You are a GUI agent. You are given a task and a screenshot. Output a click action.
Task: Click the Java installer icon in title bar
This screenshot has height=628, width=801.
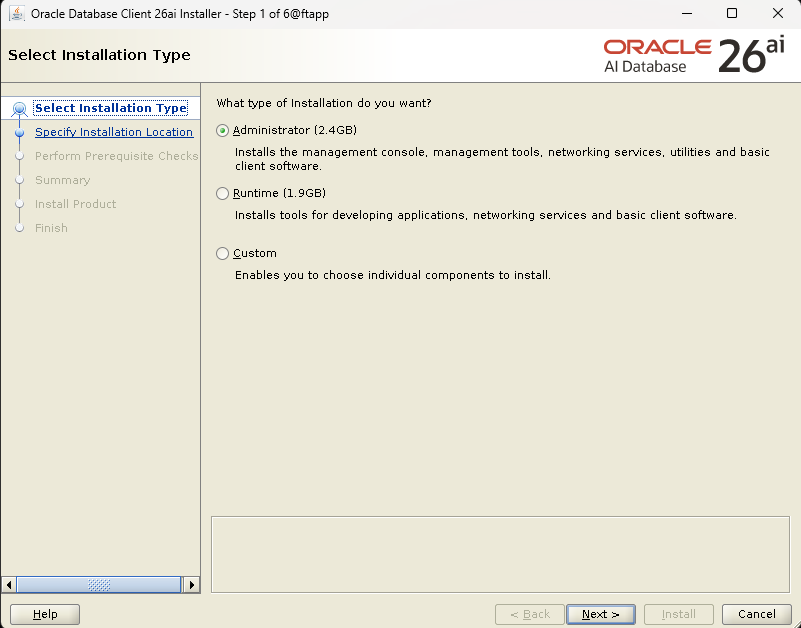click(17, 13)
